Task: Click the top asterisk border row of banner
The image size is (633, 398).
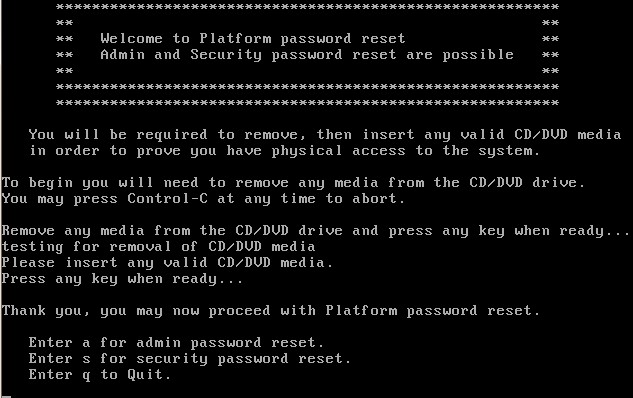Action: pyautogui.click(x=307, y=7)
